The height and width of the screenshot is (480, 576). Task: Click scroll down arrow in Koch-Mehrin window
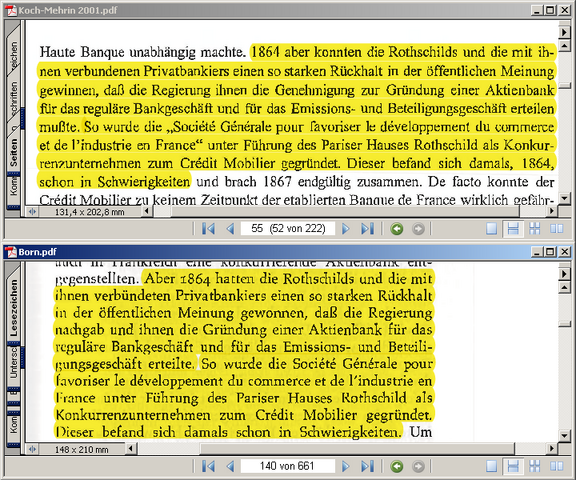click(x=564, y=199)
